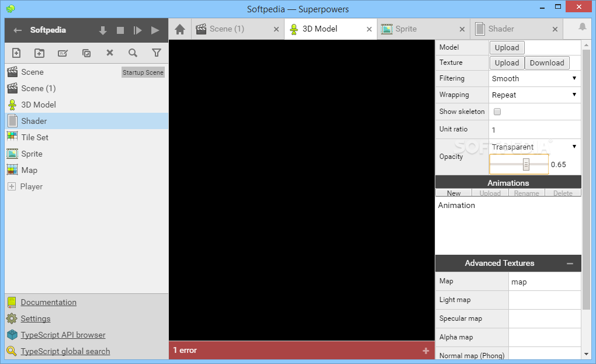Select Scene asset in the tree
The image size is (596, 364).
(x=86, y=72)
